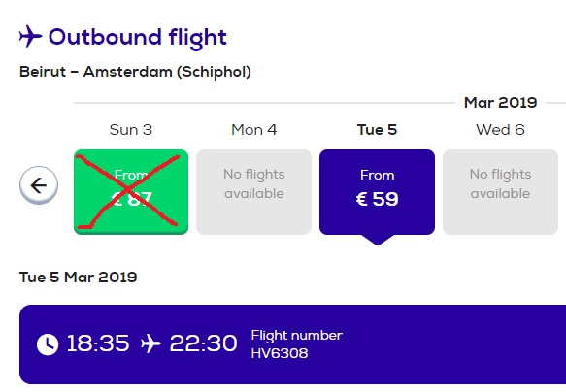Select the Sun 3 fare from €87
566x392 pixels.
(x=131, y=192)
